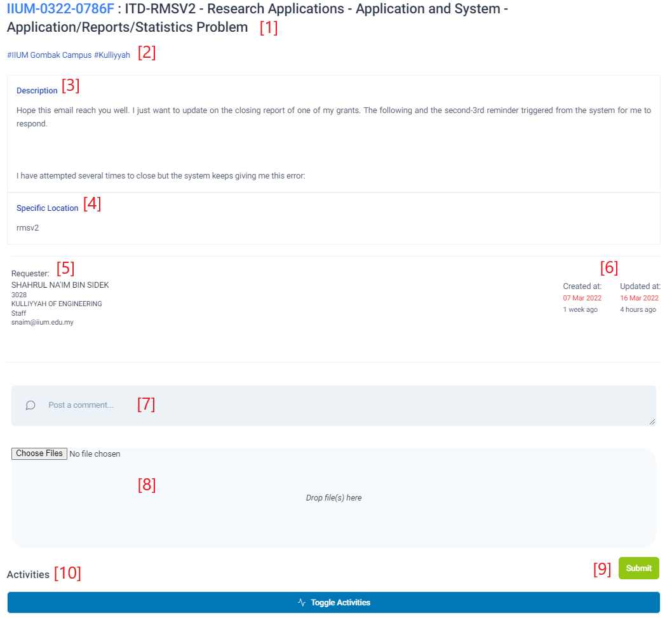Click the comment box resize handle
Image resolution: width=672 pixels, height=618 pixels.
pos(652,422)
